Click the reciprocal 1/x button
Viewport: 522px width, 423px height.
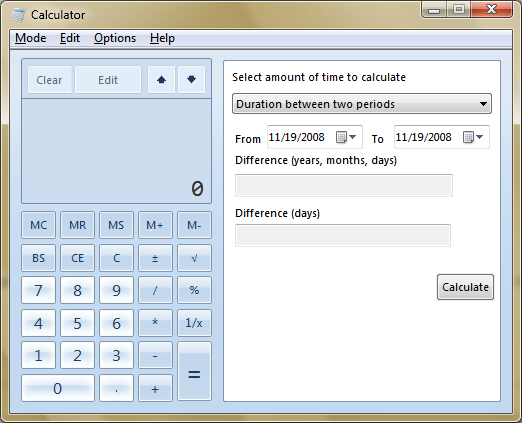click(194, 323)
